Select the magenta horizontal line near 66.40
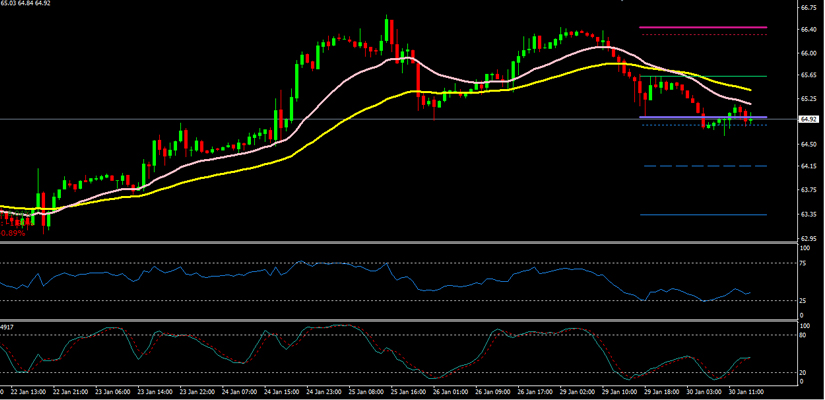The height and width of the screenshot is (400, 825). (702, 27)
